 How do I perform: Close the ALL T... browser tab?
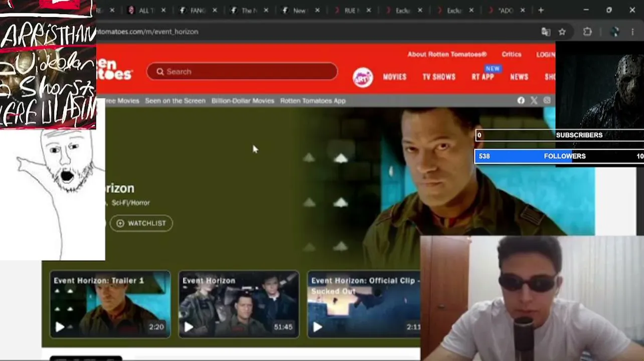(163, 11)
